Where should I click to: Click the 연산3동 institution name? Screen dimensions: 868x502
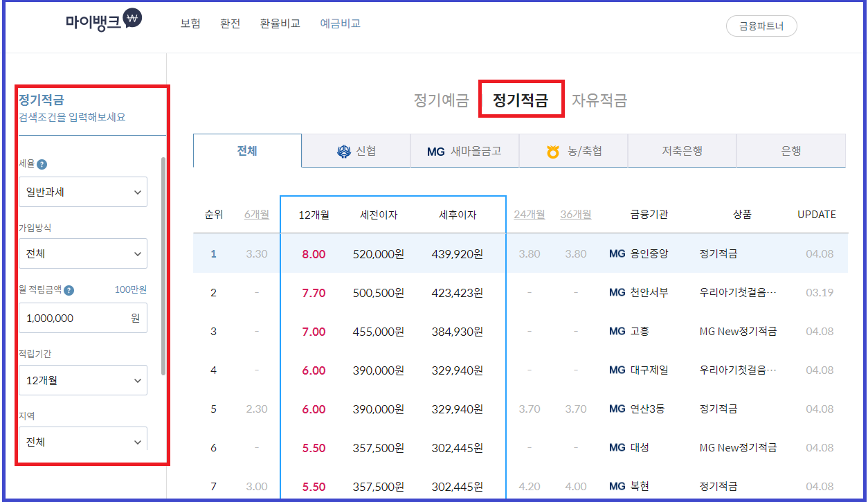click(647, 409)
